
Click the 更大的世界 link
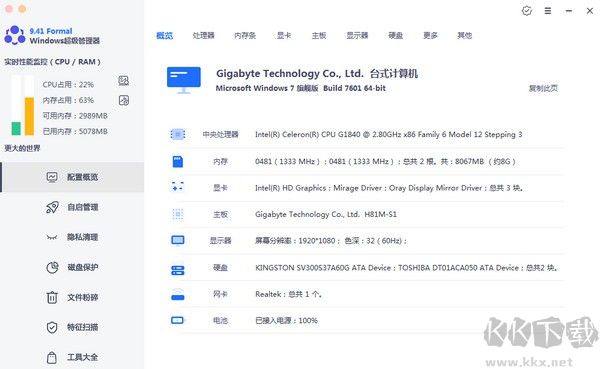point(22,148)
